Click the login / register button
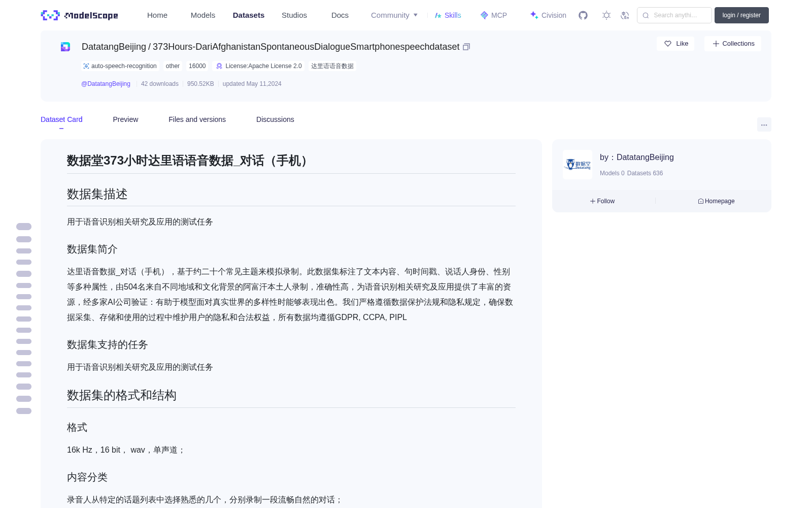812x508 pixels. 741,15
